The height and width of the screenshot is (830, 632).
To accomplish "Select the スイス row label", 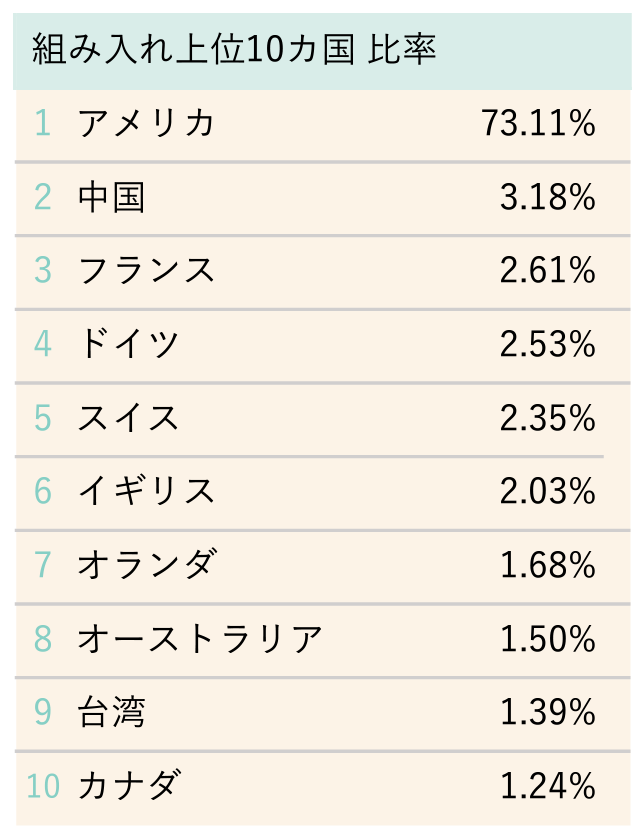I will click(x=128, y=418).
